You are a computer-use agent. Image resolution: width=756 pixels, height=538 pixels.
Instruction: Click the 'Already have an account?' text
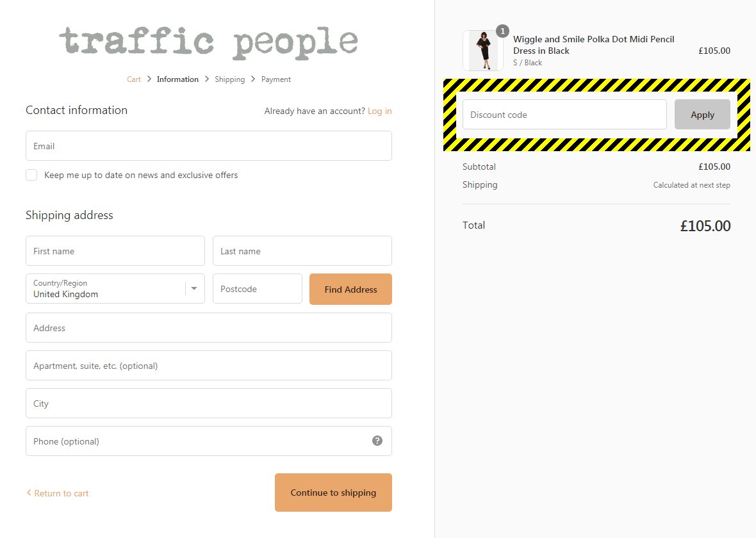(x=315, y=111)
